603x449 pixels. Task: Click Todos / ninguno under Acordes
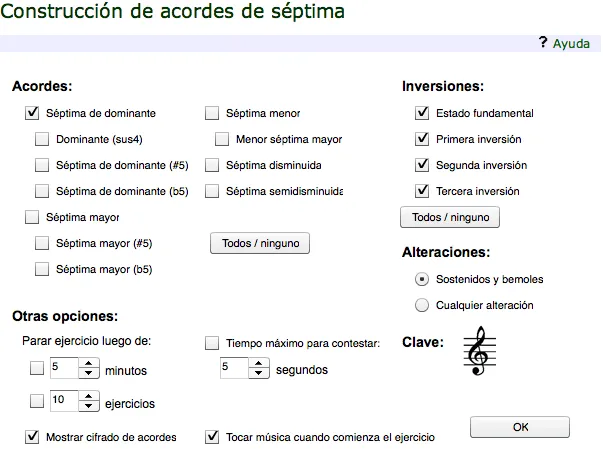tap(260, 243)
